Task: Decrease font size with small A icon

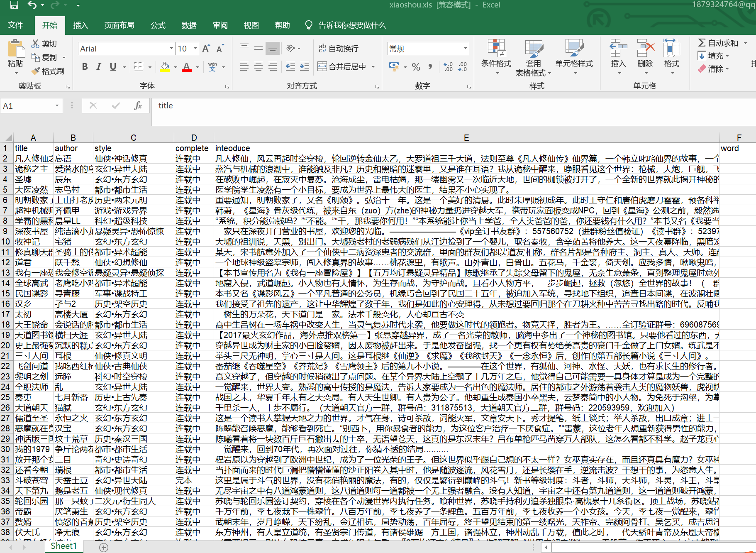Action: [x=220, y=49]
